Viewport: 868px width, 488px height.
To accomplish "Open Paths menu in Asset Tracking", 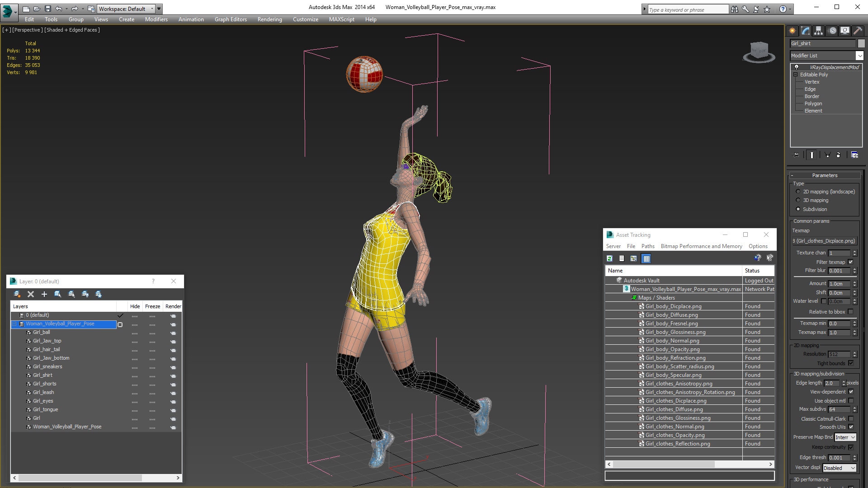I will (x=648, y=246).
